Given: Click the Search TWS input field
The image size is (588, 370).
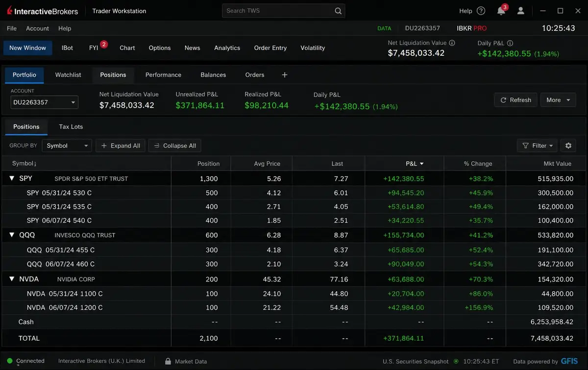Looking at the screenshot, I should [x=283, y=11].
